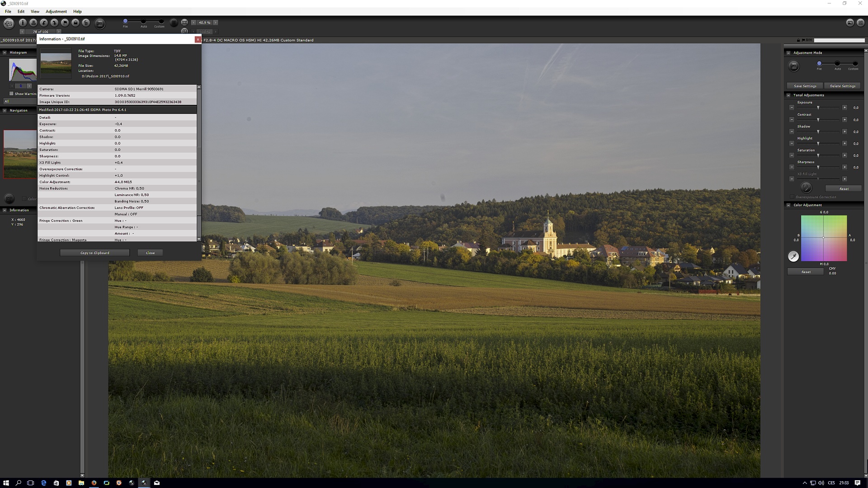Collapse the Color Adjustment panel
The height and width of the screenshot is (488, 868).
788,205
